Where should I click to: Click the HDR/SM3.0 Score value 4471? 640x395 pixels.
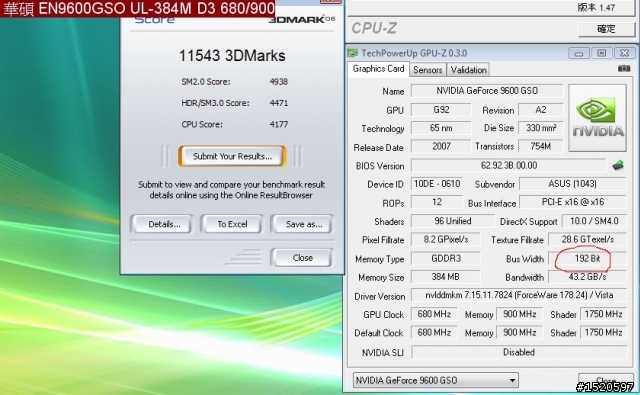pyautogui.click(x=279, y=103)
